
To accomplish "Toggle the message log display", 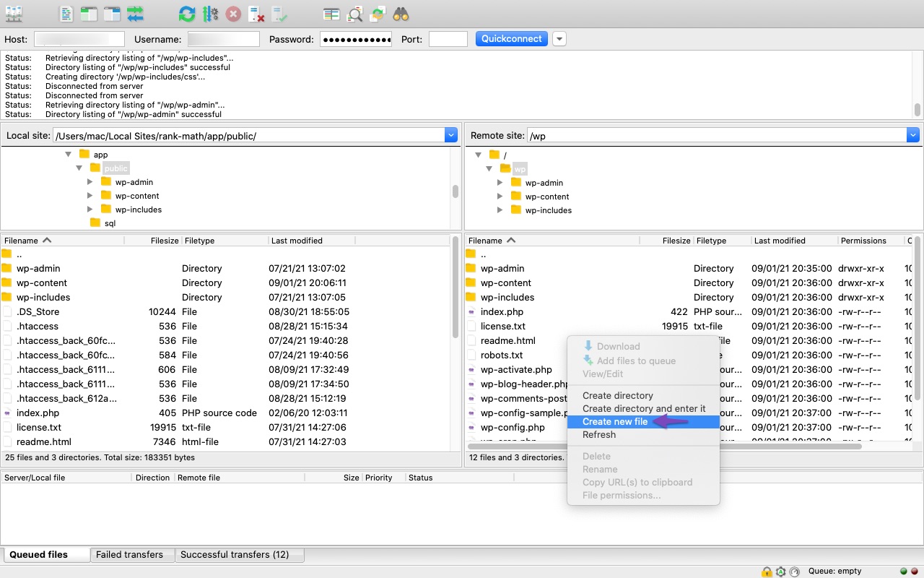I will click(66, 13).
